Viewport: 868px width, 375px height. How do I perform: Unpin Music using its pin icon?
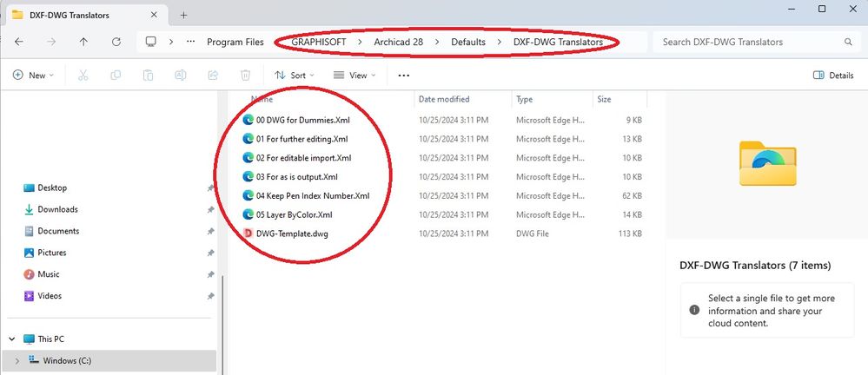click(x=210, y=274)
